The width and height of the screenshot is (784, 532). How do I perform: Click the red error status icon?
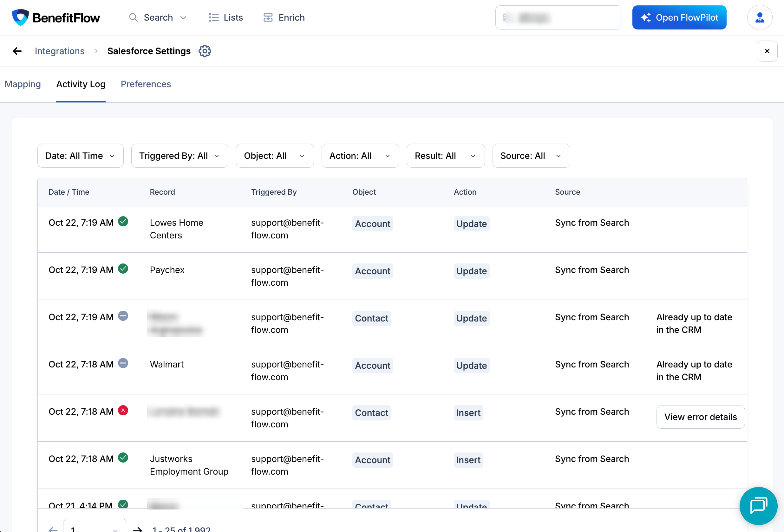(x=123, y=410)
